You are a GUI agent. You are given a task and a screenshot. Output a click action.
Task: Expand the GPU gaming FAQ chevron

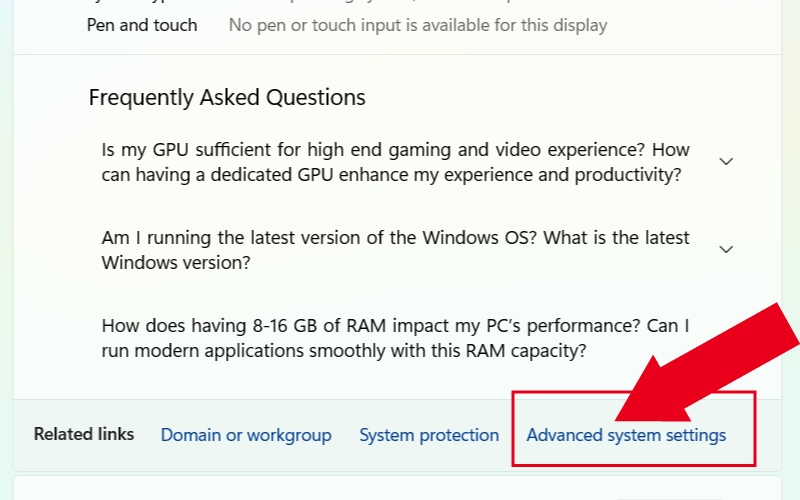[727, 161]
